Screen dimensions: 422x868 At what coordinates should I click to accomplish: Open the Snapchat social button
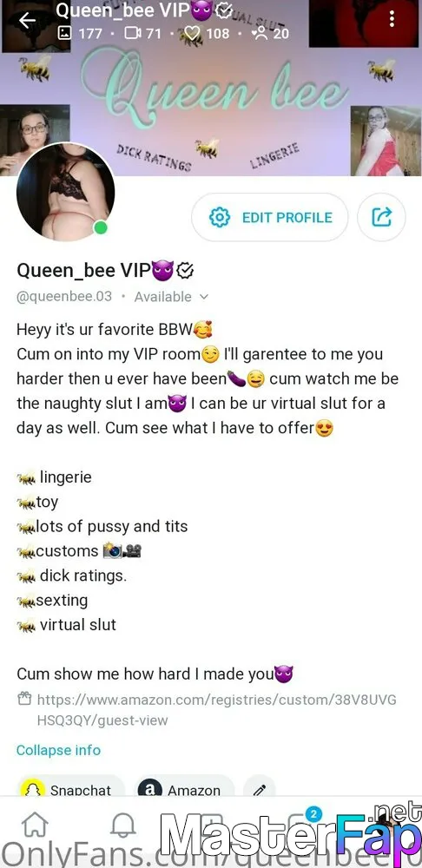pos(71,791)
